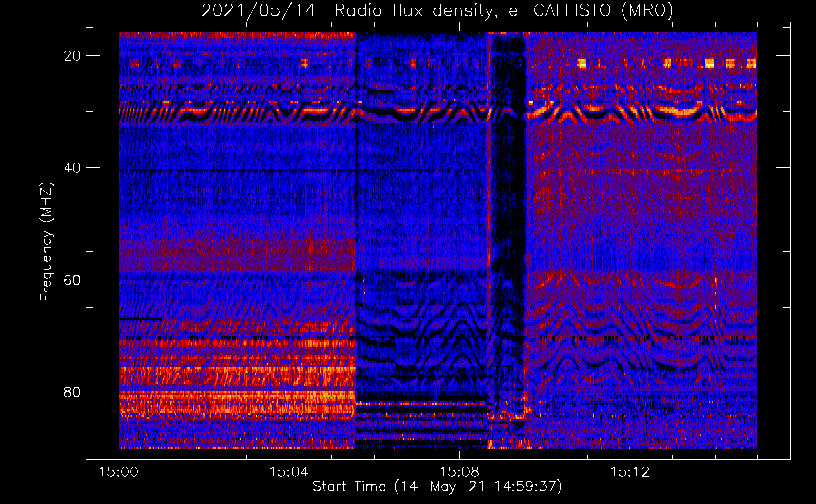Click the "Start Time (14-May-21 14:59:37)" axis label
The height and width of the screenshot is (504, 816).
tap(437, 486)
